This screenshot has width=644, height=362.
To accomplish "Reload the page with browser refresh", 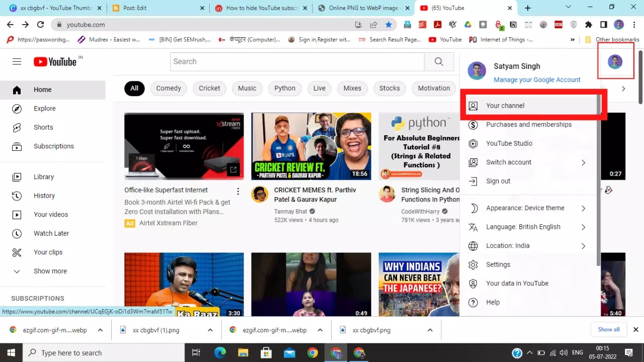I will [41, 25].
